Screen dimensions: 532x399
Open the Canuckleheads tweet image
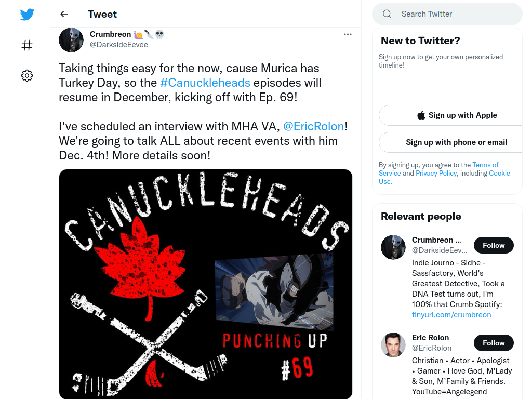(x=206, y=284)
